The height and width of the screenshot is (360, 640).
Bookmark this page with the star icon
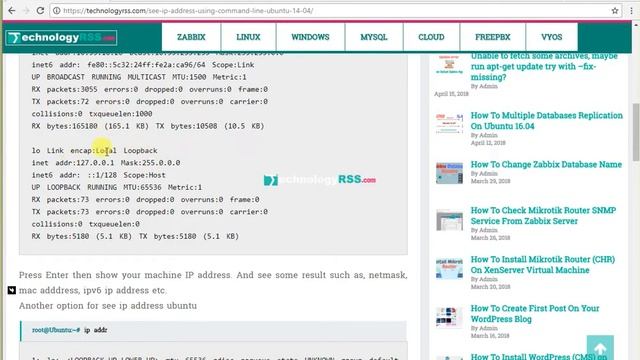point(615,11)
